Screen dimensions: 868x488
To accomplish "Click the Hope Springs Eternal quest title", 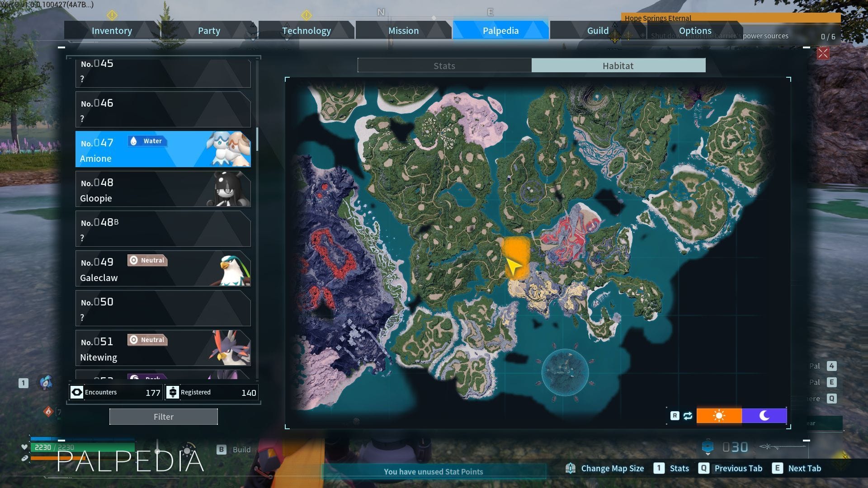I will [658, 18].
